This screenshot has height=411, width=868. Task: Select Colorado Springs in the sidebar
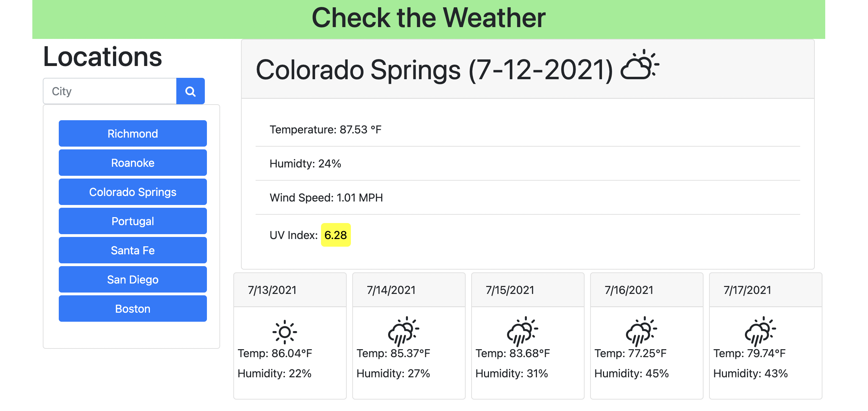(x=132, y=192)
